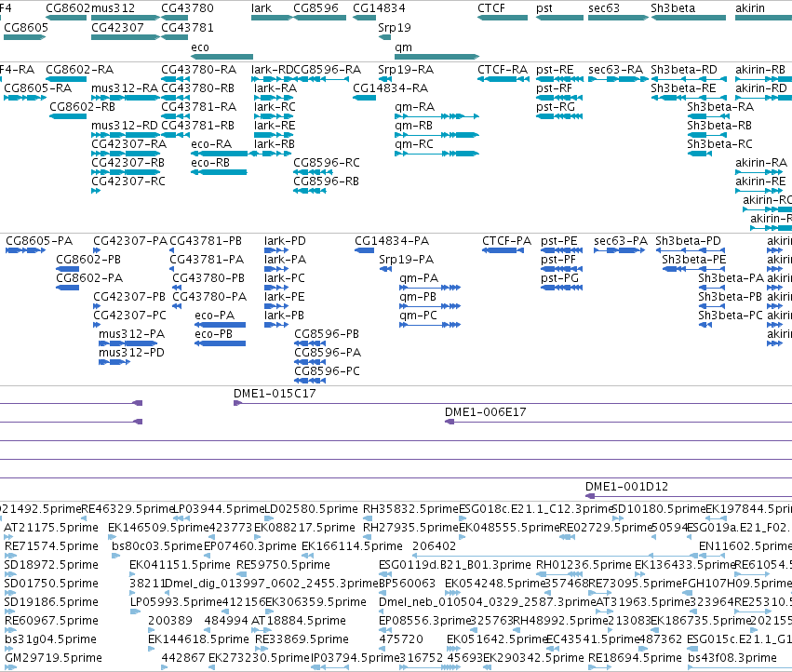Screen dimensions: 792x672
Task: Click the Srp19 gene label
Action: (x=395, y=27)
